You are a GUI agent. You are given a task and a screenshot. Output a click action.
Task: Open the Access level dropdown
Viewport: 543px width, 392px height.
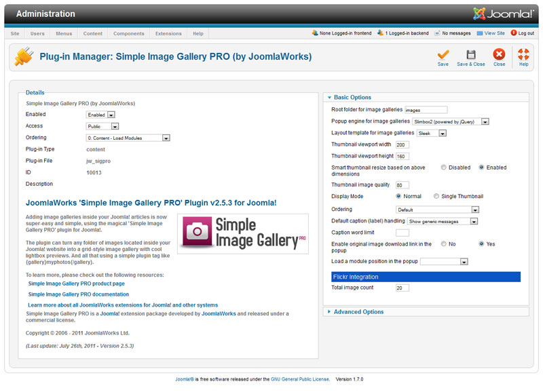pos(102,126)
